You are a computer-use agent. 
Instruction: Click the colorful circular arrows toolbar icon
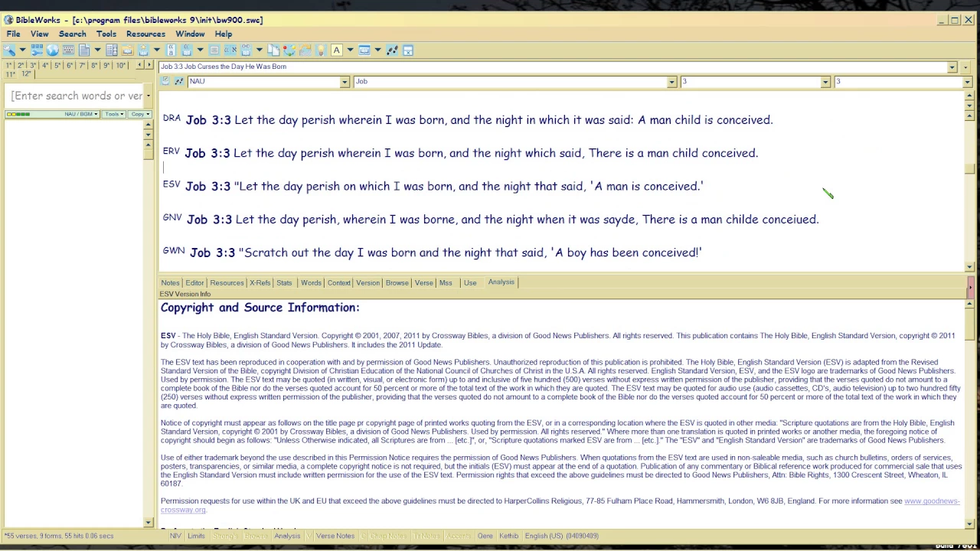tap(289, 50)
